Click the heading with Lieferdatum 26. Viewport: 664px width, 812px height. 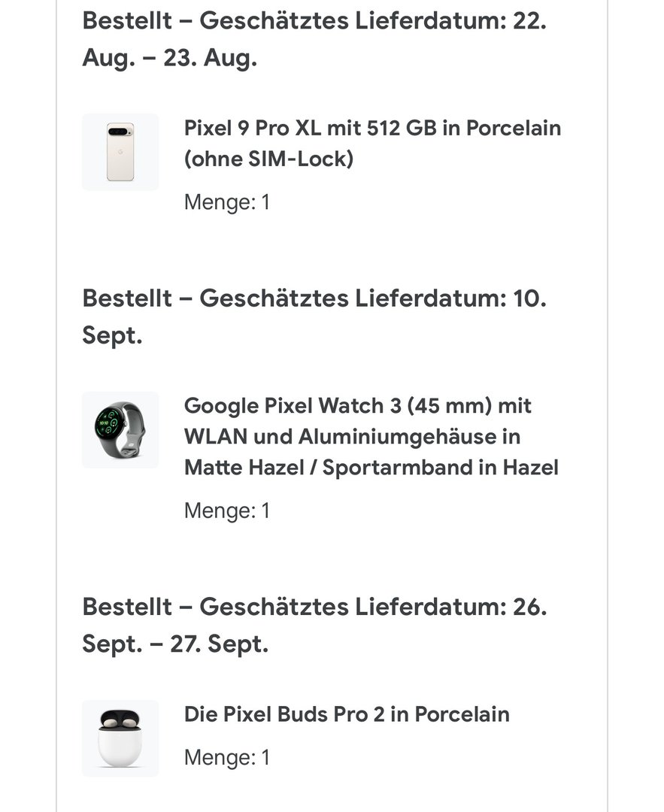pos(314,607)
